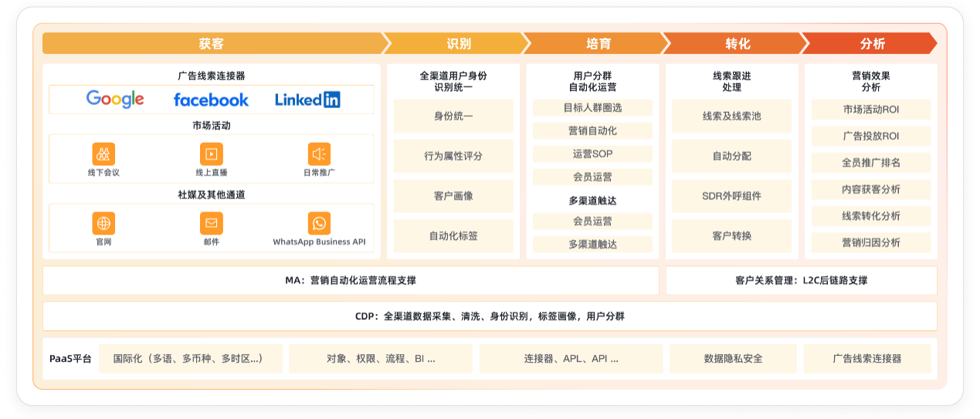
Task: Click the 邮件 envelope icon
Action: coord(211,224)
